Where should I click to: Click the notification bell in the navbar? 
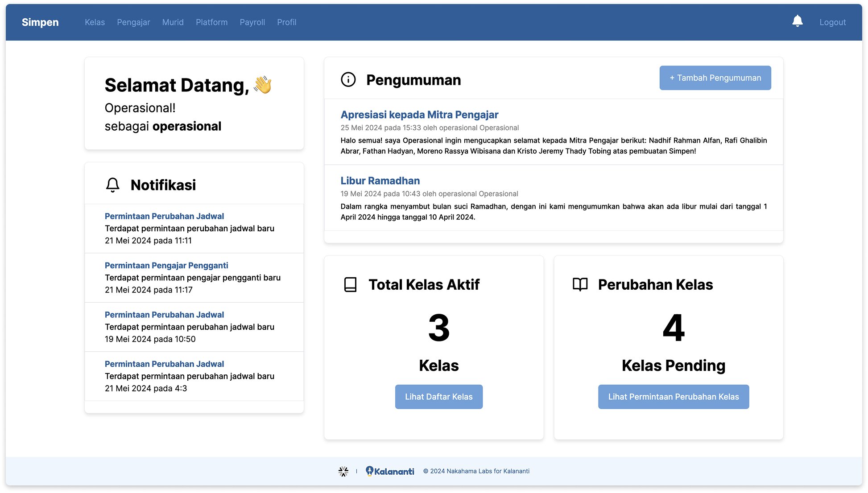[797, 21]
